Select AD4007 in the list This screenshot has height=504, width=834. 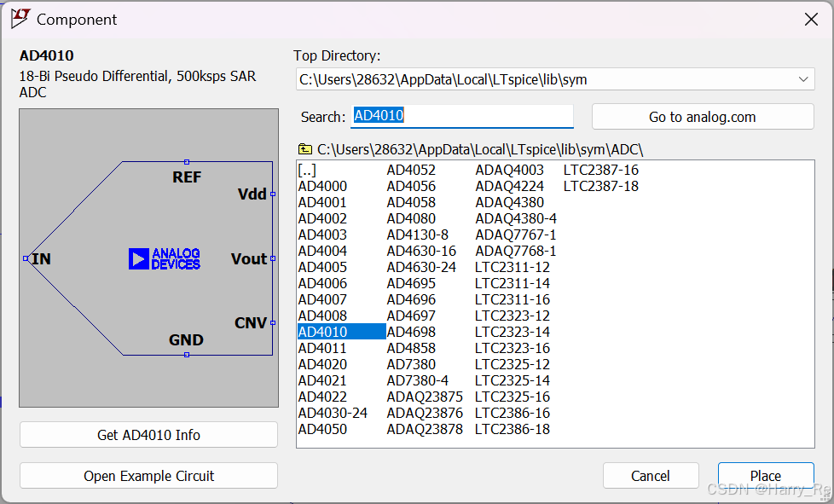(322, 300)
